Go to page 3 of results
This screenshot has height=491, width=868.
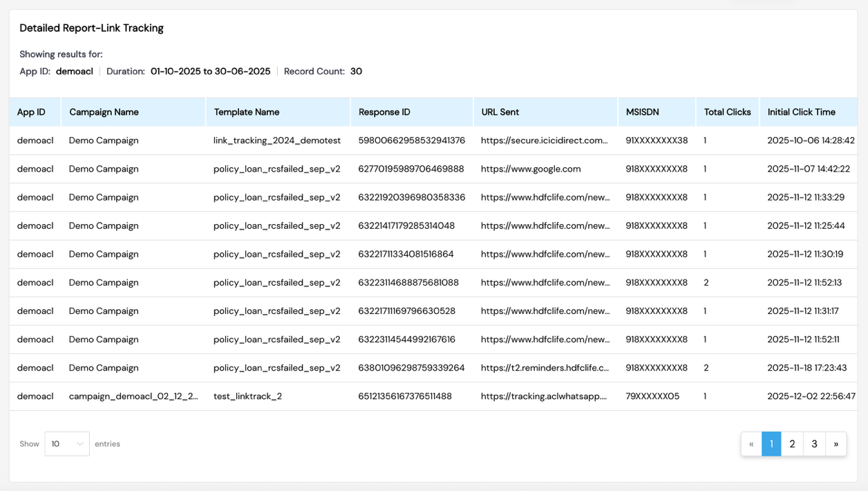tap(814, 444)
